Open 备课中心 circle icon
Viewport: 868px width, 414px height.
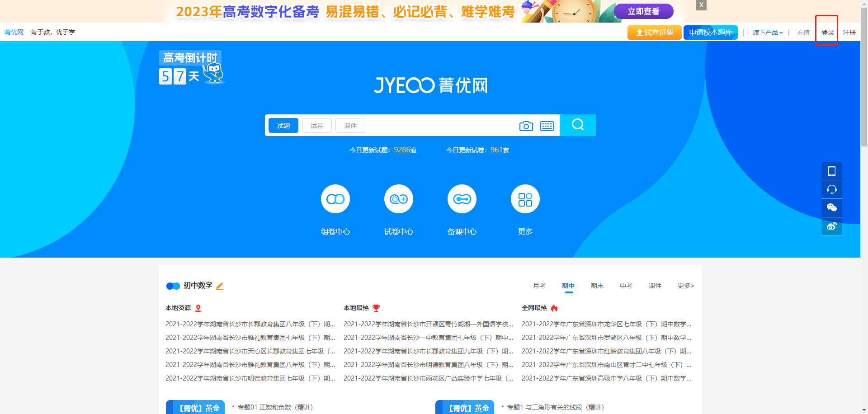(x=462, y=199)
